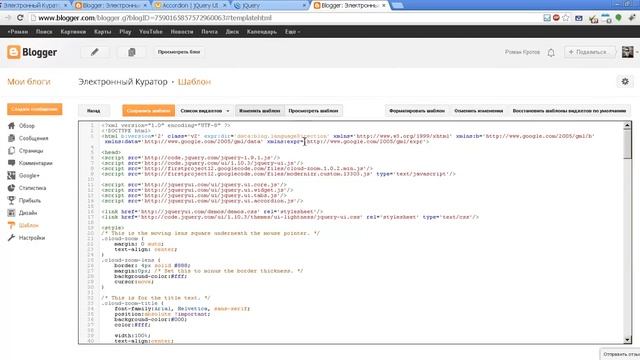Screen dimensions: 640x360
Task: Open YouTube in Google bar
Action: click(x=151, y=31)
